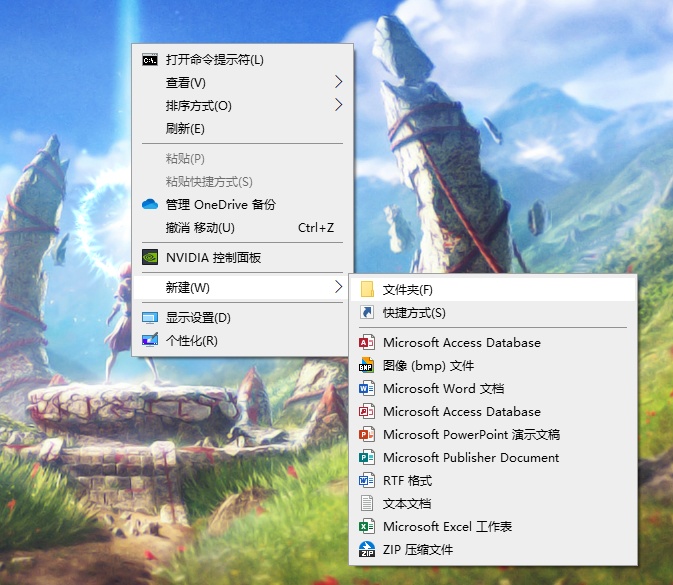Screen dimensions: 673x585
Task: Click the second Access Database icon below Word
Action: 367,411
